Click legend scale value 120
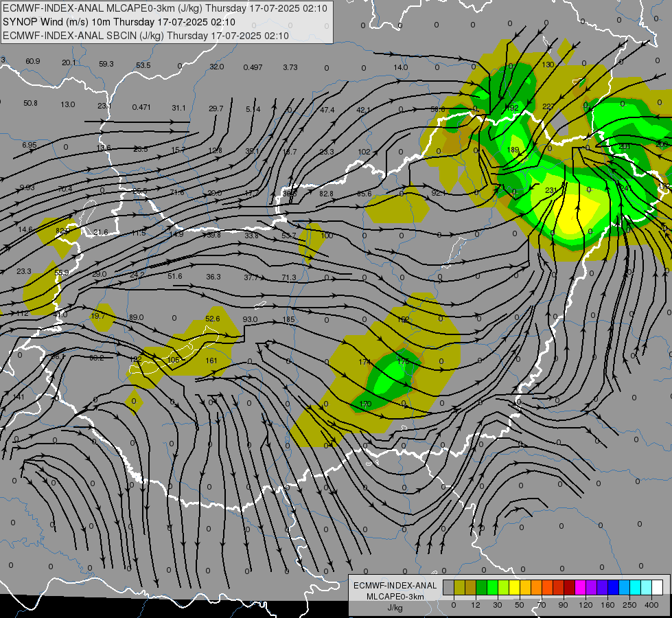The image size is (672, 618). (586, 605)
